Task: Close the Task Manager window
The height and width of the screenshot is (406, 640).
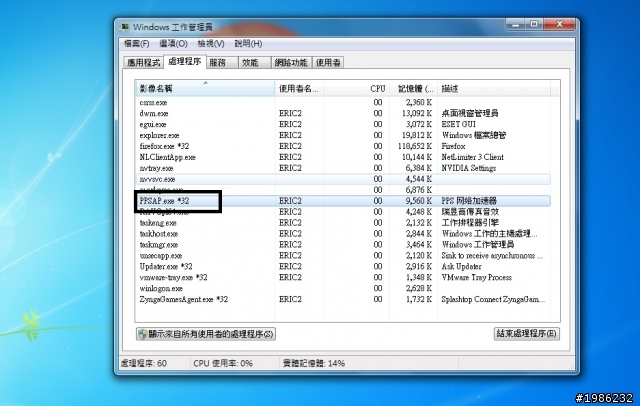Action: click(560, 24)
